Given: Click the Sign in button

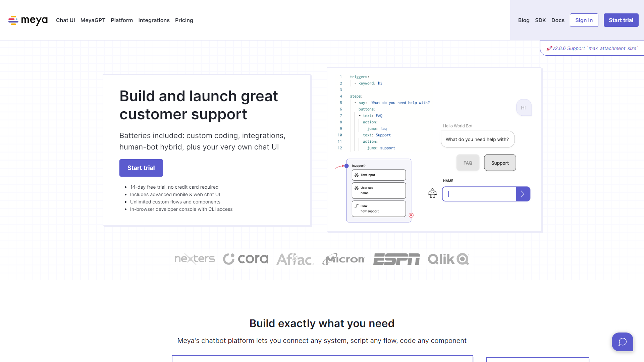Looking at the screenshot, I should [584, 20].
